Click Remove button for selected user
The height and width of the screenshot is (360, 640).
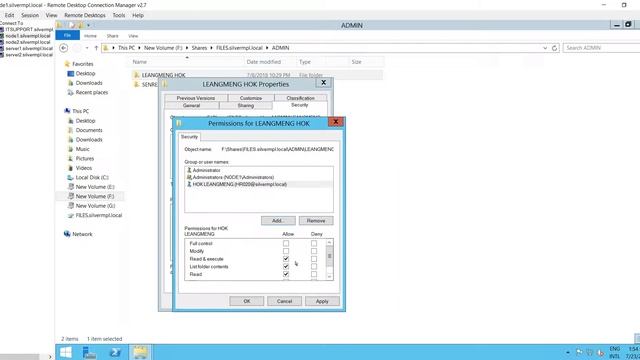tap(316, 221)
